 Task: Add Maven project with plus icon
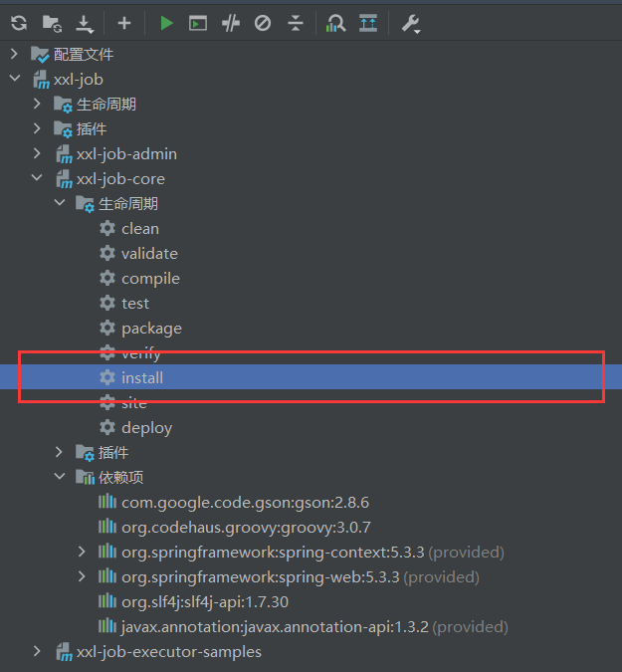(x=124, y=23)
